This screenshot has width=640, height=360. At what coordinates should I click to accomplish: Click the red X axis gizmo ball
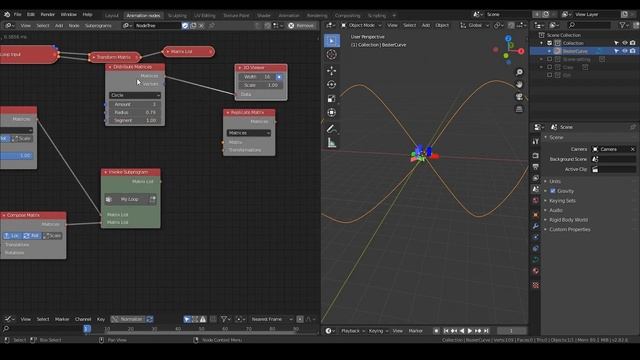point(521,51)
